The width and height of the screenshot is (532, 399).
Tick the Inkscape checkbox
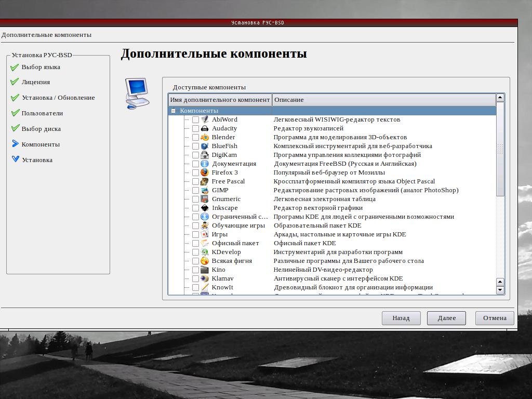195,208
